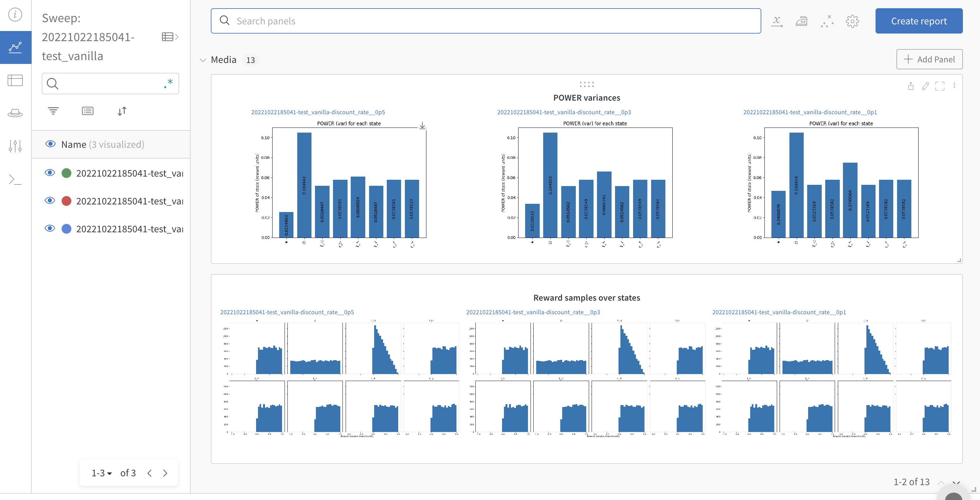Screen dimensions: 980x500
Task: Collapse the Media section chevron
Action: tap(203, 60)
